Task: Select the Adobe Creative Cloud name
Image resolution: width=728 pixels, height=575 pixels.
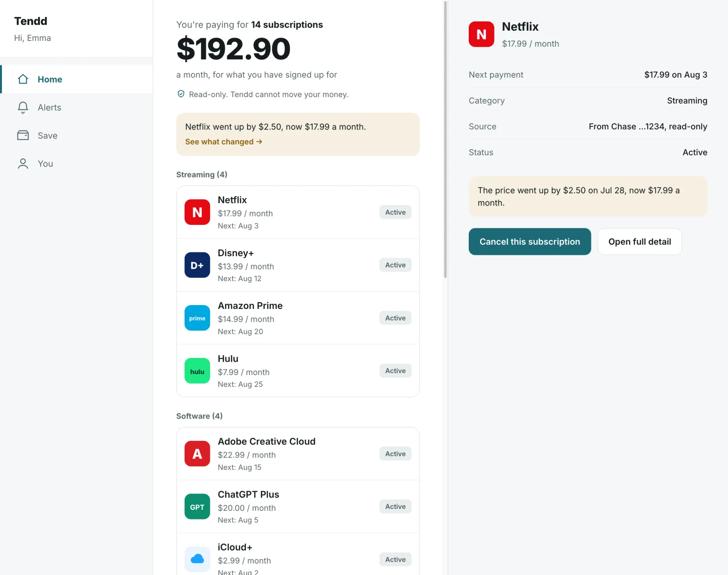Action: (x=266, y=442)
